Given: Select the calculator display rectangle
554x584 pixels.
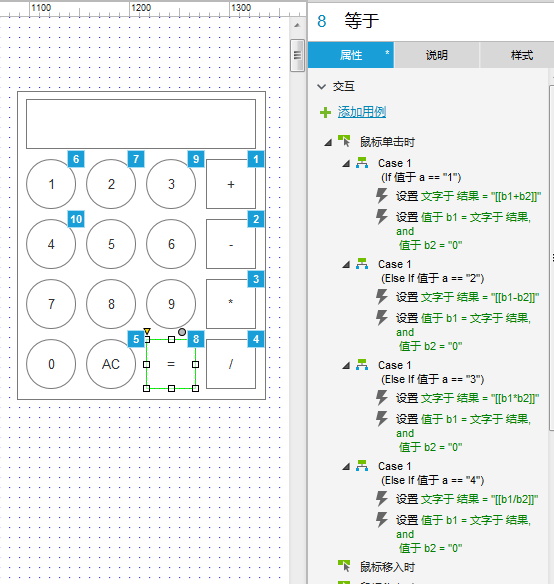Looking at the screenshot, I should click(x=141, y=124).
